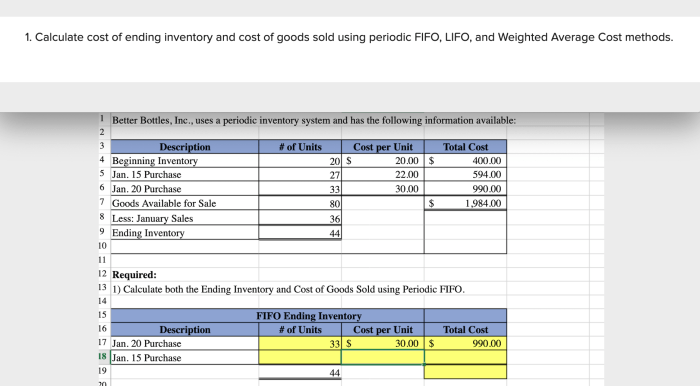Viewport: 700px width, 386px height.
Task: Click the 'Description' header in row 3
Action: tap(184, 146)
